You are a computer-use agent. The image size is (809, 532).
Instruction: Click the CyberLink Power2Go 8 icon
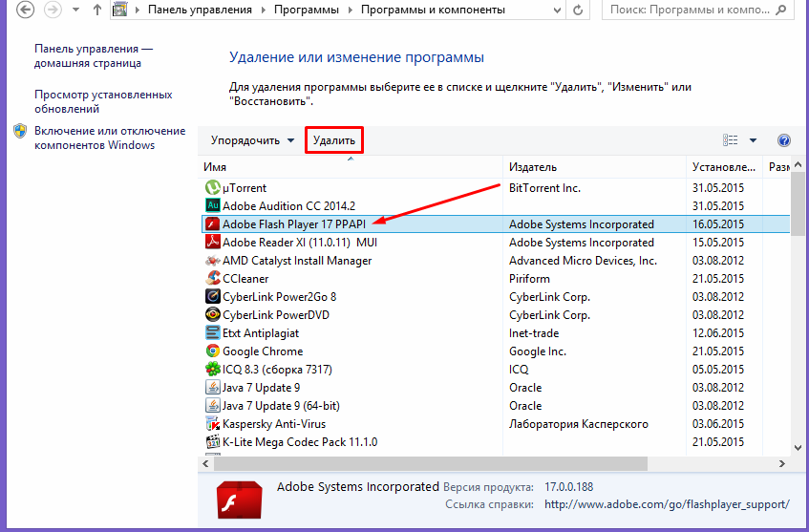pyautogui.click(x=213, y=297)
